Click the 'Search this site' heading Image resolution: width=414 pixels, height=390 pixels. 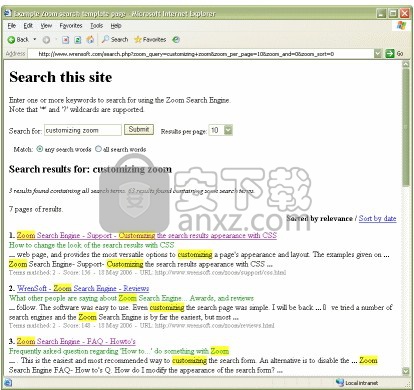61,77
